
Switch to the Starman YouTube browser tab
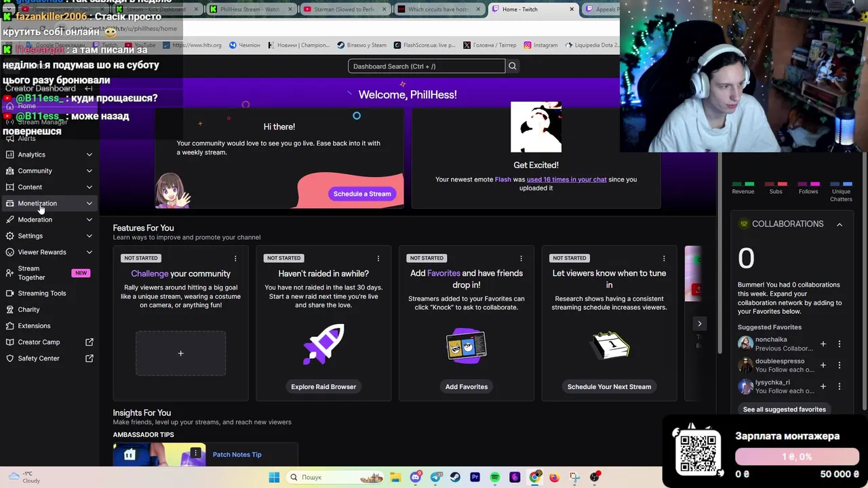click(344, 9)
